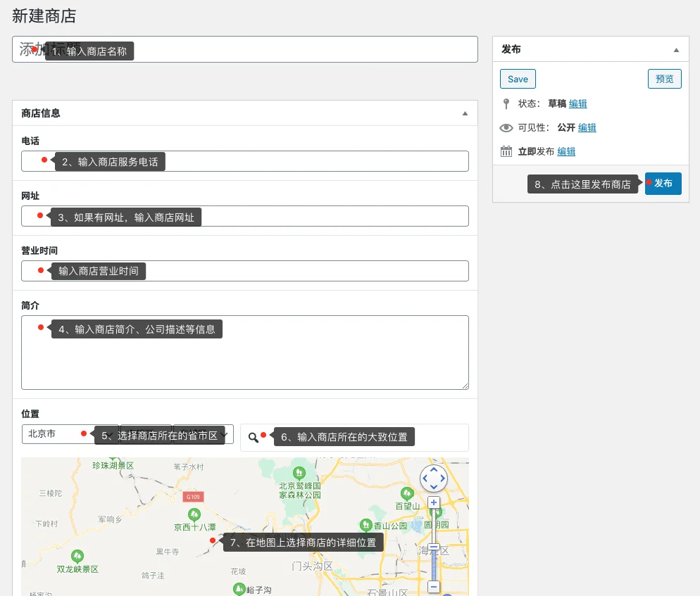Click the 预览 preview button
The width and height of the screenshot is (700, 596).
[x=664, y=79]
